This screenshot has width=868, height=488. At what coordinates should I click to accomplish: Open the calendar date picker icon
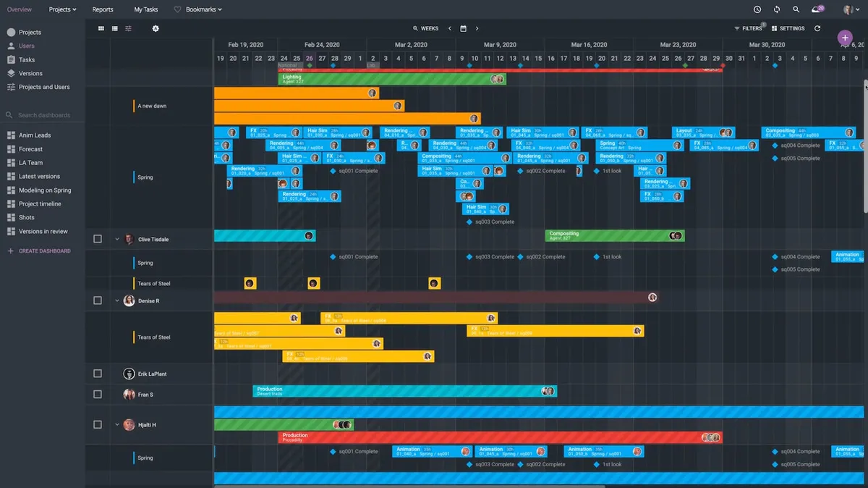coord(462,28)
